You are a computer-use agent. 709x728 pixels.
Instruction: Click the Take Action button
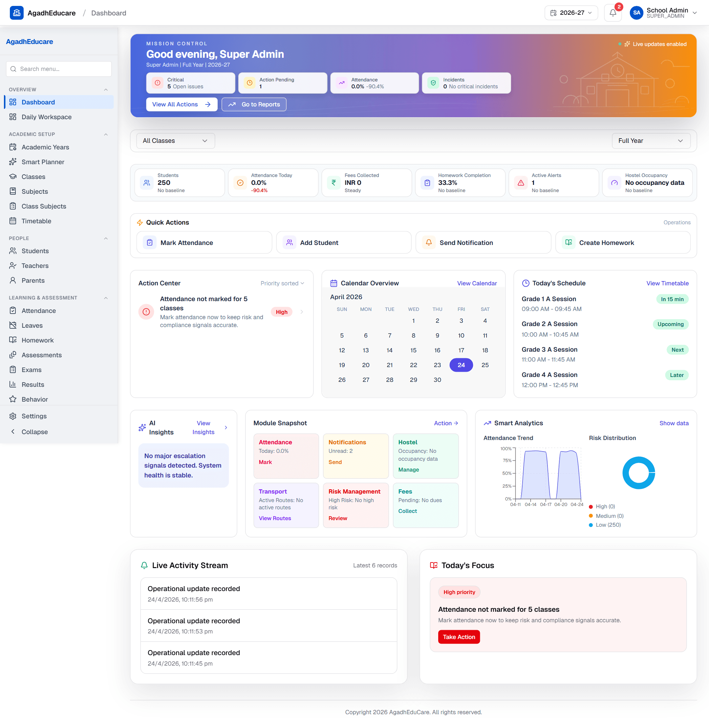pyautogui.click(x=459, y=637)
